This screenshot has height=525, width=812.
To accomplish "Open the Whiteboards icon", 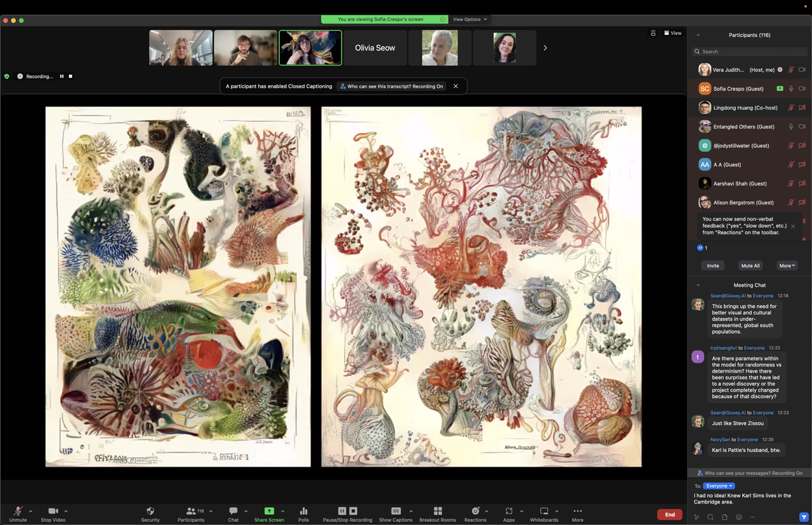I will coord(544,512).
